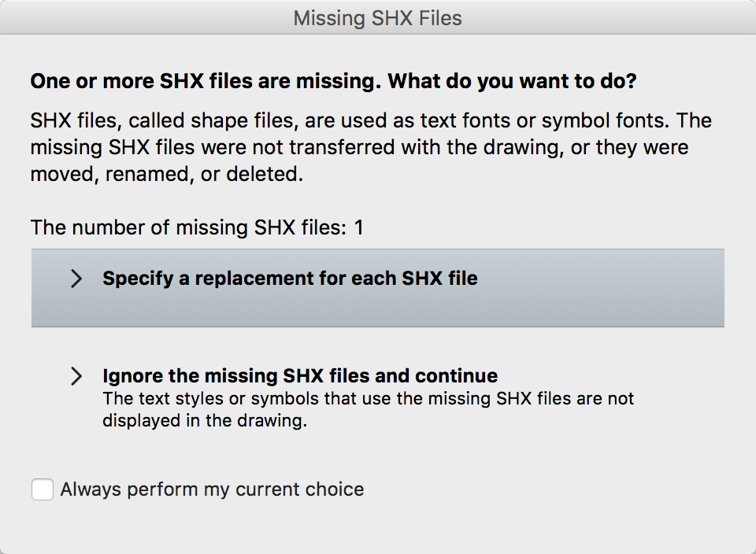Image resolution: width=756 pixels, height=554 pixels.
Task: Choose Specify a replacement for each SHX file
Action: [290, 279]
